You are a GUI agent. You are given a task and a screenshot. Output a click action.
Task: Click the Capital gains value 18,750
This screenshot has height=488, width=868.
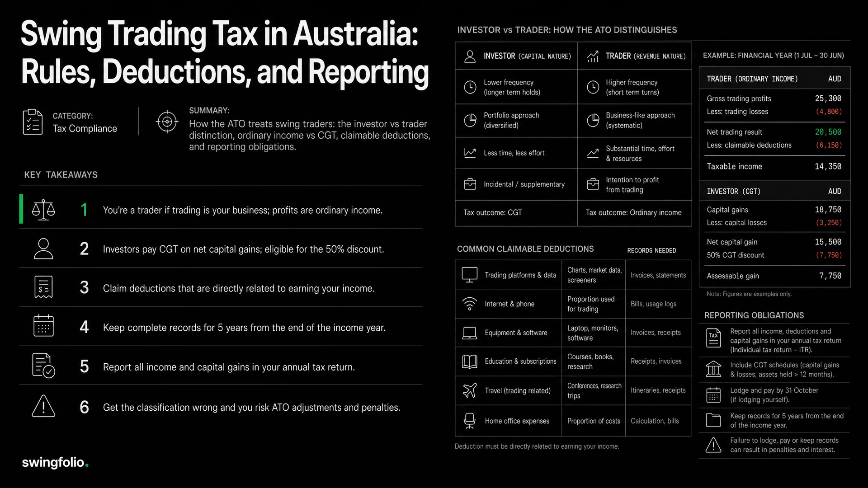pyautogui.click(x=828, y=210)
